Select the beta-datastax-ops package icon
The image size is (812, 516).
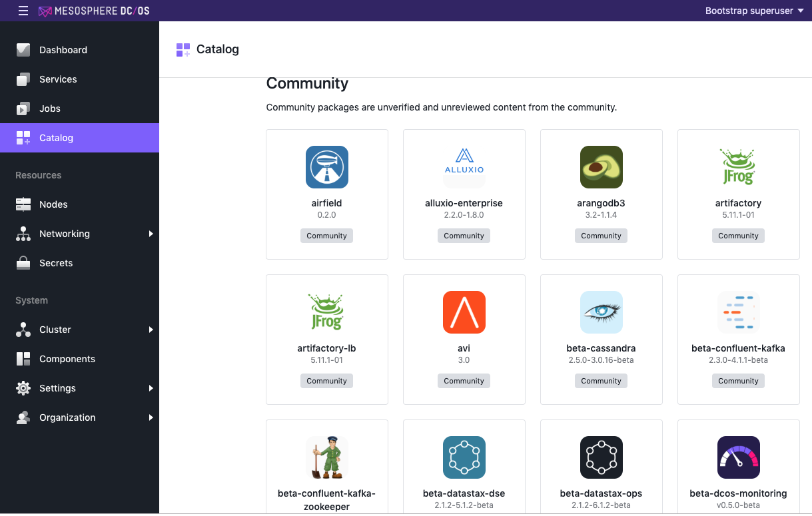pyautogui.click(x=602, y=457)
